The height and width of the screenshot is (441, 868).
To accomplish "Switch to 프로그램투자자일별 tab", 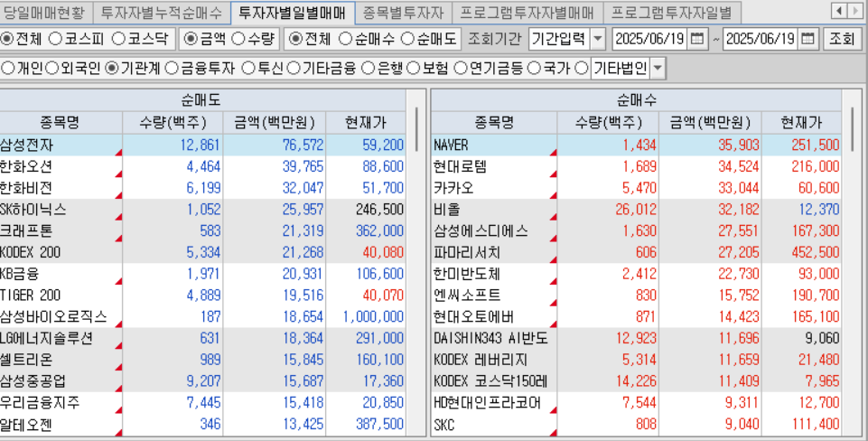I will (672, 11).
